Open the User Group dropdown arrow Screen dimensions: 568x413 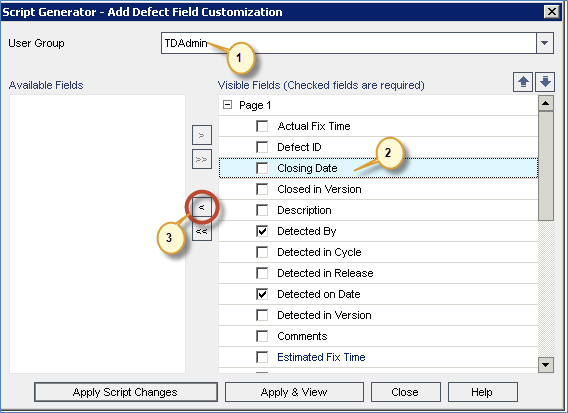pos(544,43)
